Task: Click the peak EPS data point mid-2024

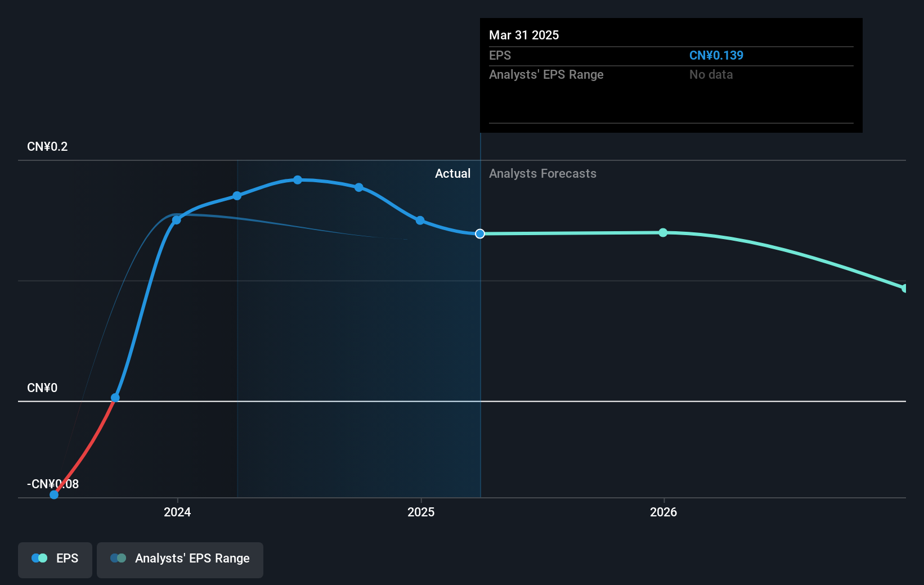Action: pos(298,180)
